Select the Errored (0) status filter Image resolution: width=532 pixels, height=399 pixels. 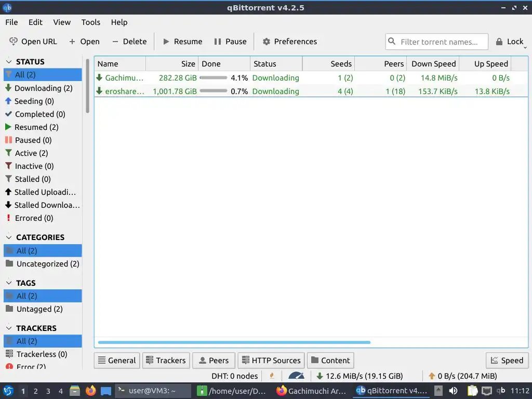tap(43, 218)
